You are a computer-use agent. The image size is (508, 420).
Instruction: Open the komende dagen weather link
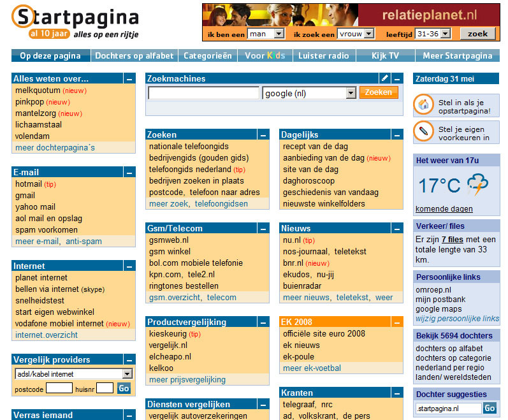[444, 209]
